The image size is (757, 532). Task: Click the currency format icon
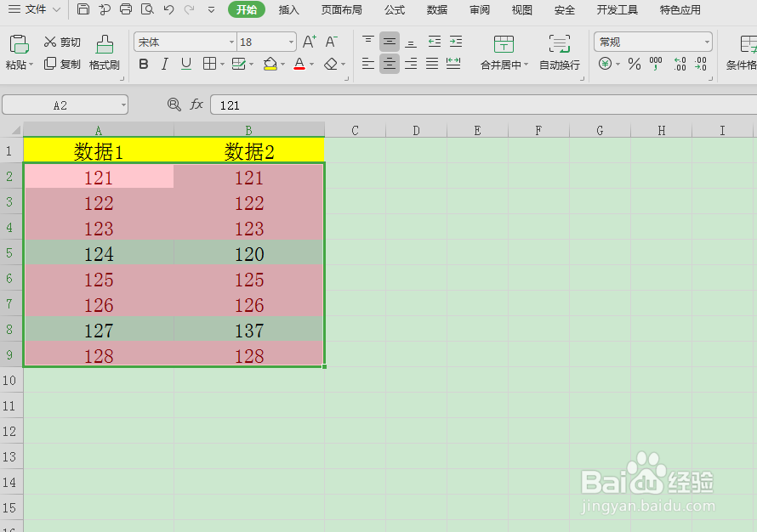pyautogui.click(x=605, y=64)
